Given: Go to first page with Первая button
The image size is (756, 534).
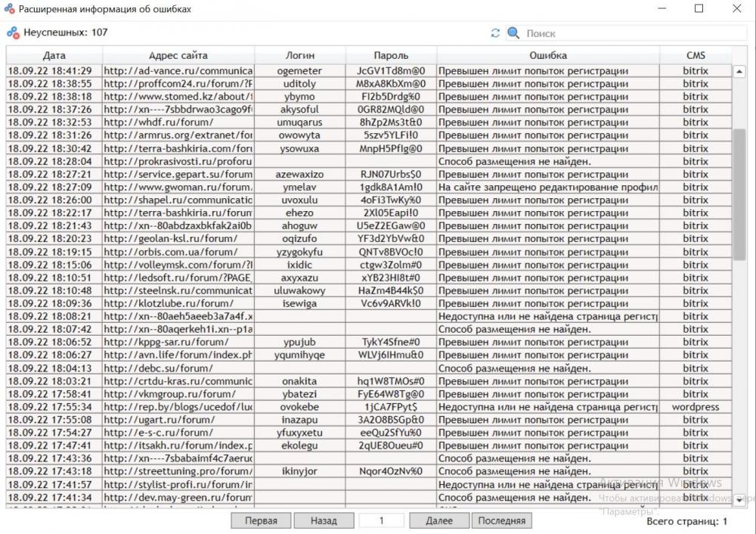Looking at the screenshot, I should pyautogui.click(x=261, y=520).
